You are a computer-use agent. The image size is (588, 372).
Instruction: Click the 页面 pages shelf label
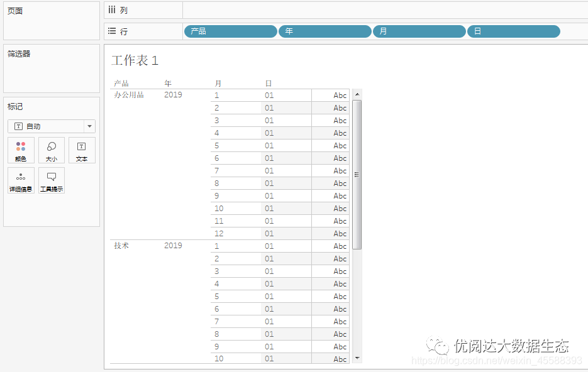[15, 11]
